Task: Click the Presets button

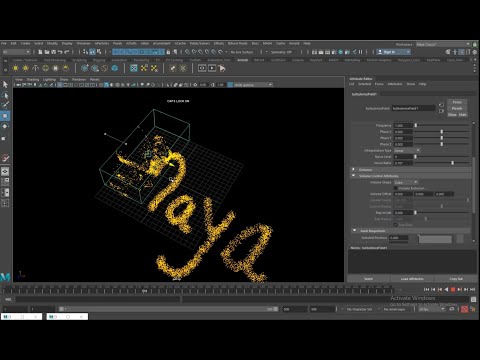Action: (x=457, y=108)
